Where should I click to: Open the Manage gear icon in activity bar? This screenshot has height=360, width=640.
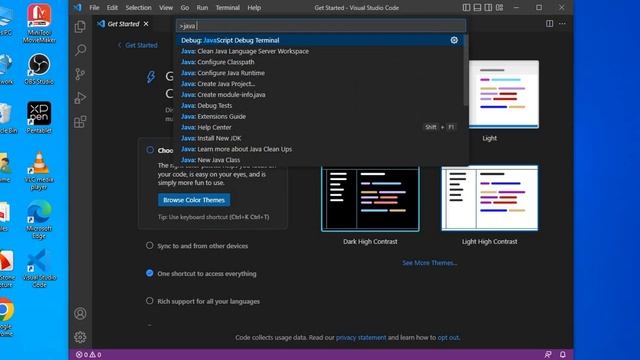pyautogui.click(x=80, y=337)
